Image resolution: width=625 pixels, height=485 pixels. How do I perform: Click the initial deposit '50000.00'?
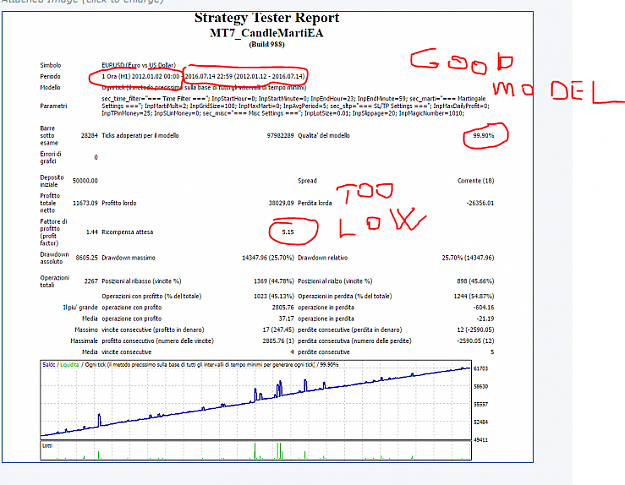coord(85,181)
